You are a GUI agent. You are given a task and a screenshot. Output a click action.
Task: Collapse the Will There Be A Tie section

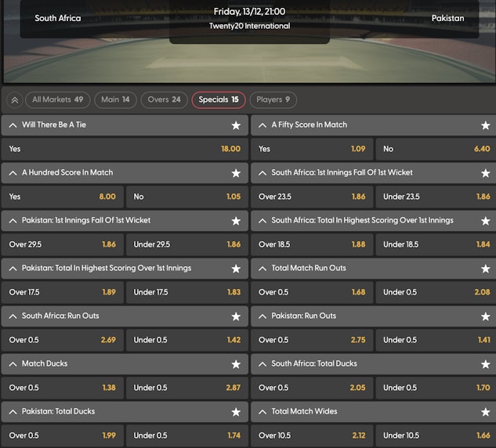[x=13, y=125]
